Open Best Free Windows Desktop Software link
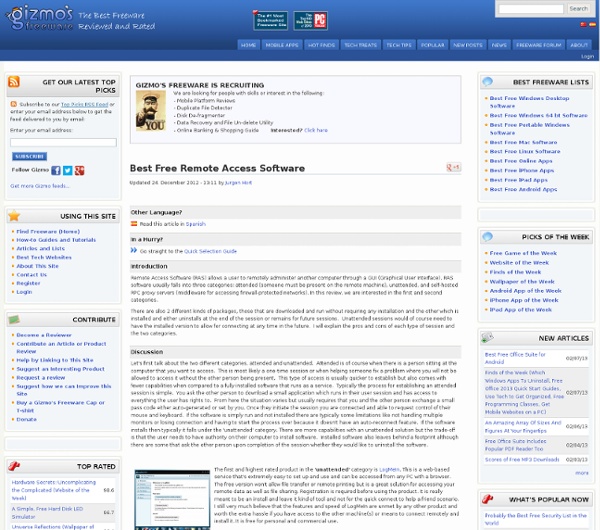The height and width of the screenshot is (530, 600). point(529,102)
